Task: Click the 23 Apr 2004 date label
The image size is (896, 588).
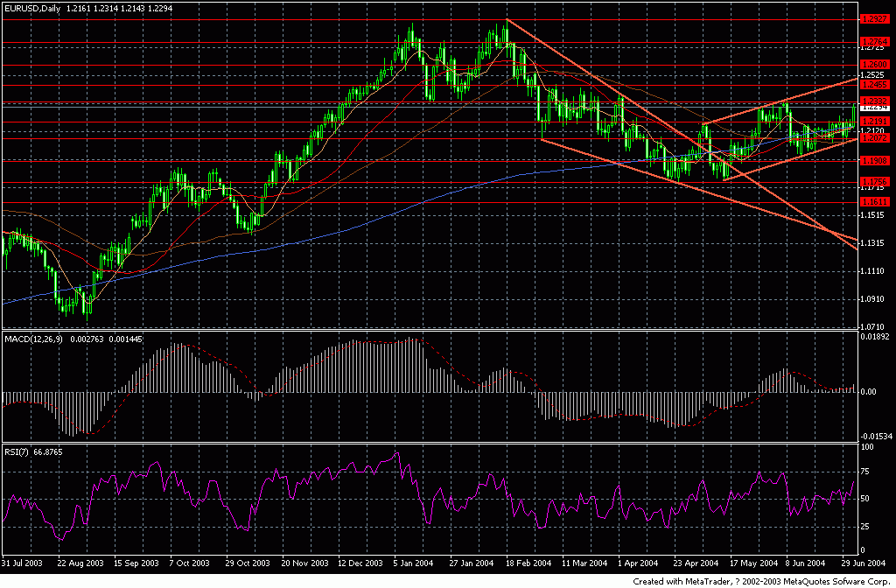Action: [696, 563]
